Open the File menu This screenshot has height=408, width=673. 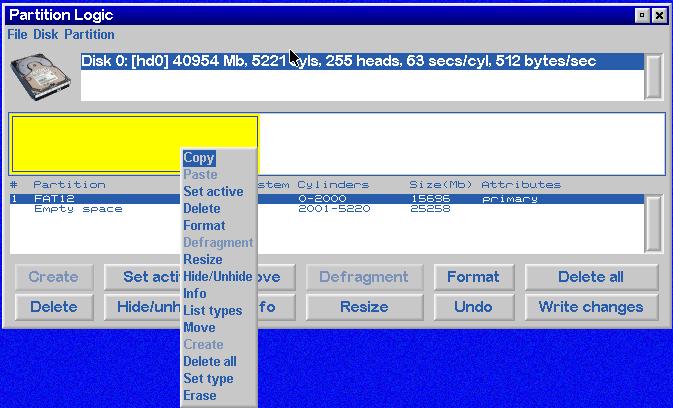(17, 34)
